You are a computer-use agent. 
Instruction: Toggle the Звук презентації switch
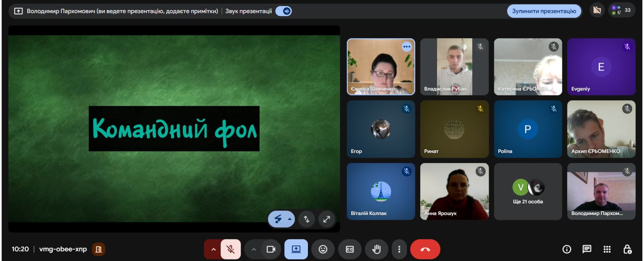point(284,11)
